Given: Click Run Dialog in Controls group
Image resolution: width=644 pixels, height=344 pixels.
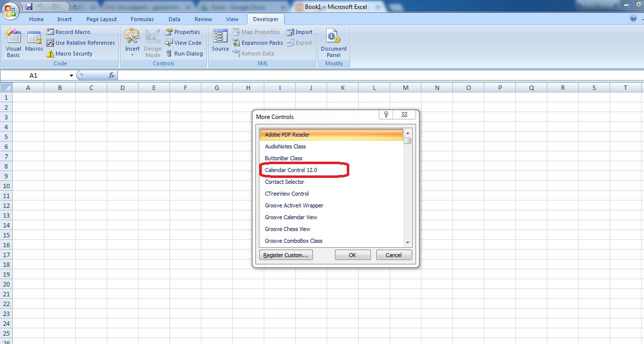Looking at the screenshot, I should coord(185,54).
